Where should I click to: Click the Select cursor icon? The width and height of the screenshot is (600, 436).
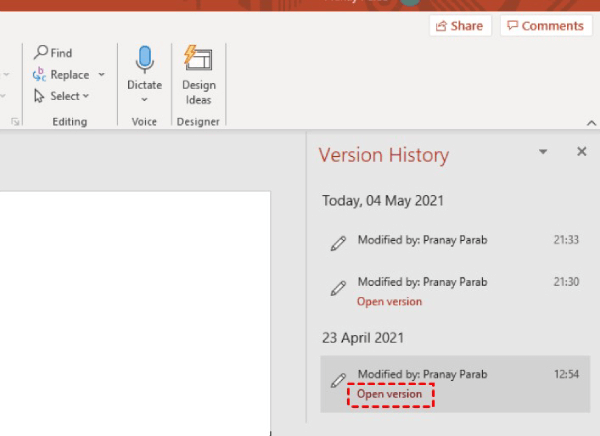pos(39,96)
